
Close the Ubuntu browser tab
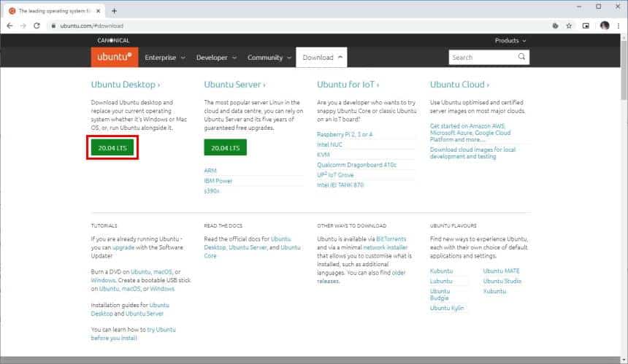pos(98,11)
